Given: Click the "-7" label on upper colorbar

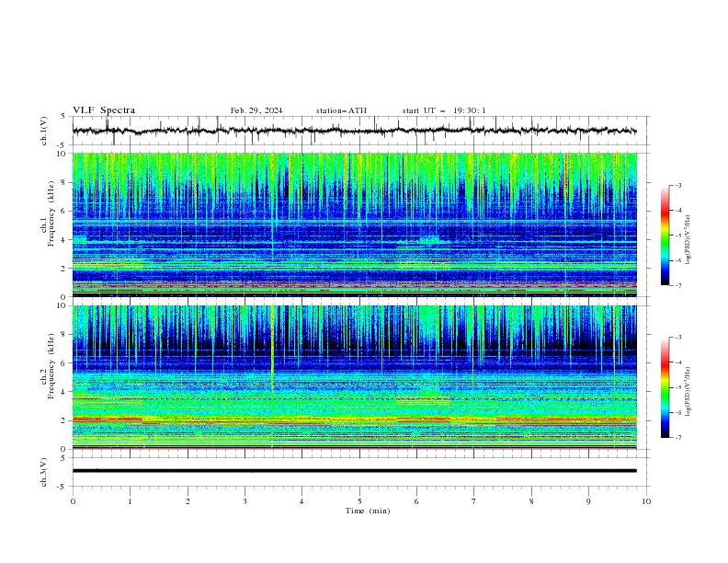Looking at the screenshot, I should (x=677, y=286).
